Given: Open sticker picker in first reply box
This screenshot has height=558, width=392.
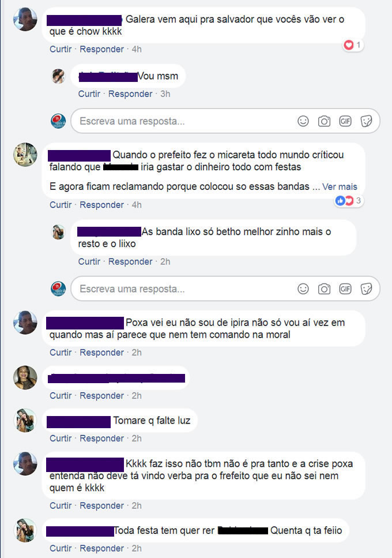Looking at the screenshot, I should (366, 121).
